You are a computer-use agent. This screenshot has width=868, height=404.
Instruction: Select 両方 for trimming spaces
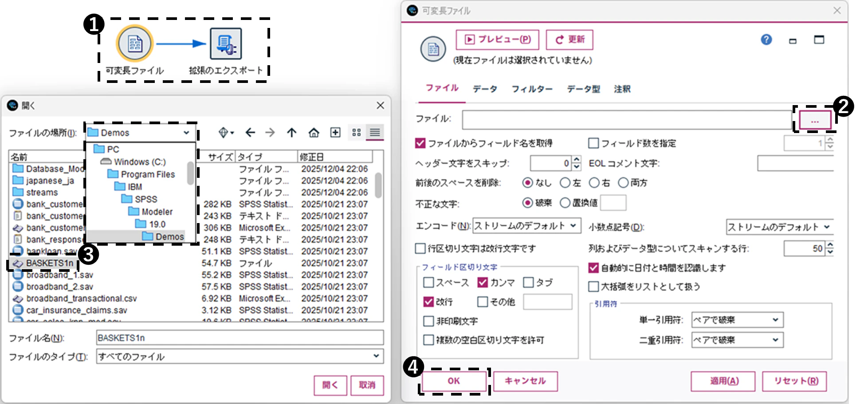pos(623,183)
